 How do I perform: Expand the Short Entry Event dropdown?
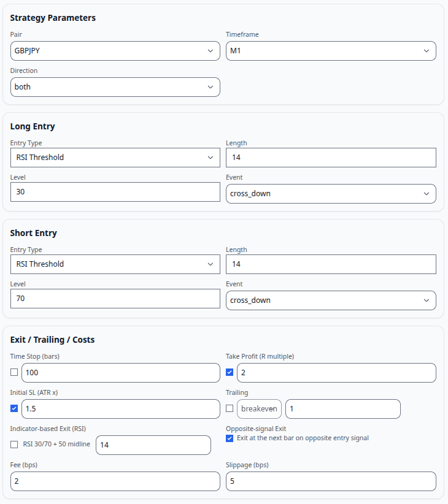point(331,300)
